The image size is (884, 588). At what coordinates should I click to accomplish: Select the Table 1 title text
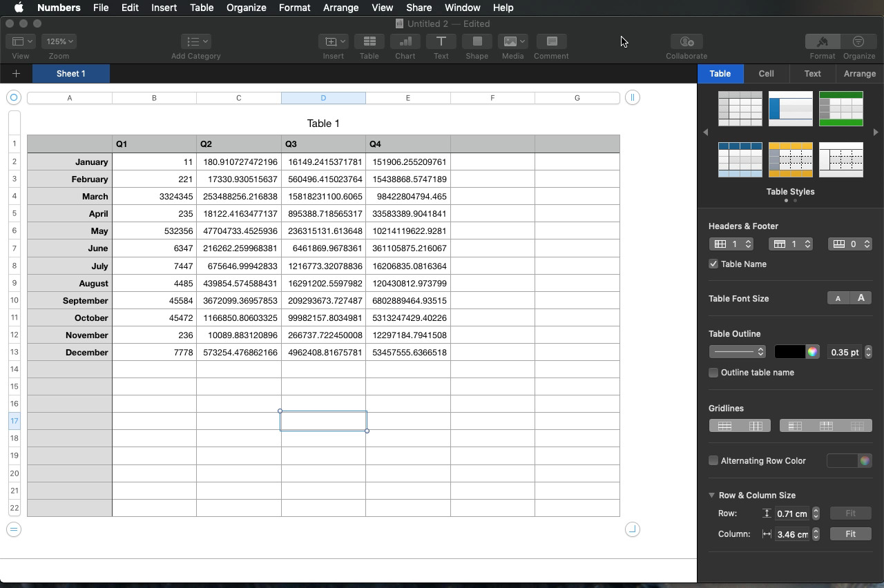(323, 123)
